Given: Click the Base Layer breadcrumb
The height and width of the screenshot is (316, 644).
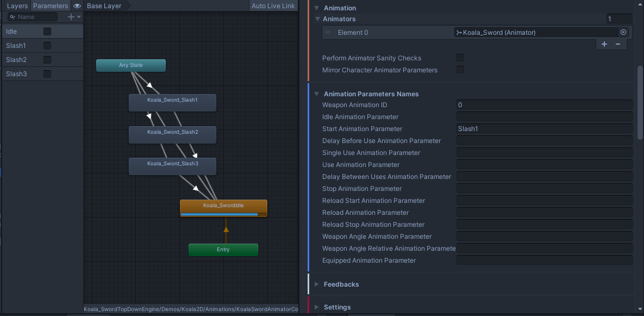Looking at the screenshot, I should point(104,6).
